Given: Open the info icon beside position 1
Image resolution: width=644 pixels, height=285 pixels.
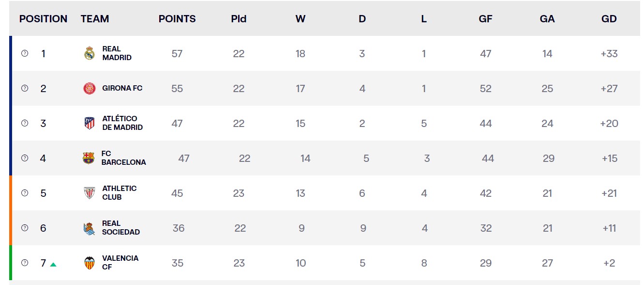Looking at the screenshot, I should click(25, 53).
